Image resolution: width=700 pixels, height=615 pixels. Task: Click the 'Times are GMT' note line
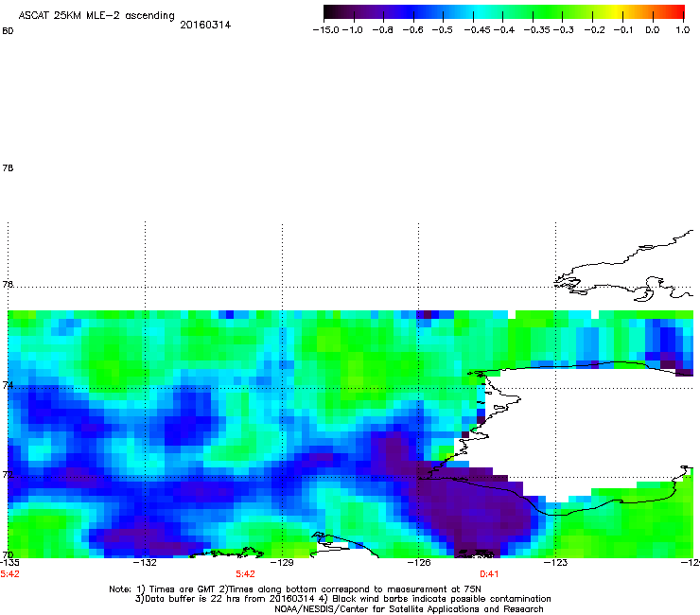tap(295, 589)
